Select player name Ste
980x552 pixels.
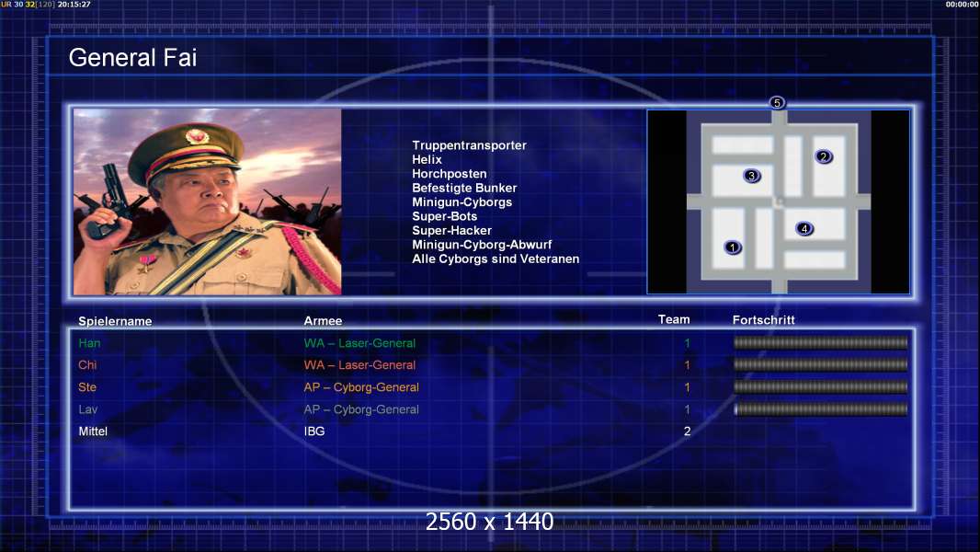[x=87, y=387]
